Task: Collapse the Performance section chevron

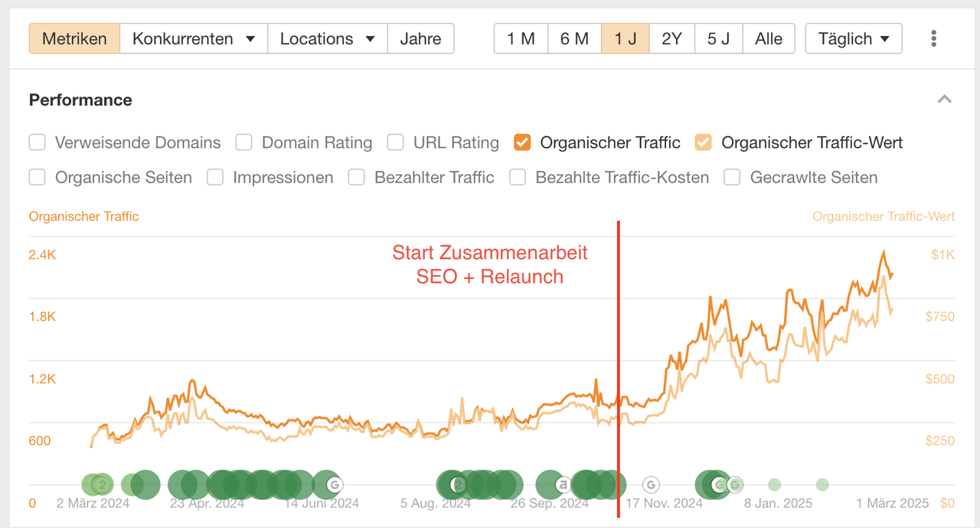Action: pos(945,100)
